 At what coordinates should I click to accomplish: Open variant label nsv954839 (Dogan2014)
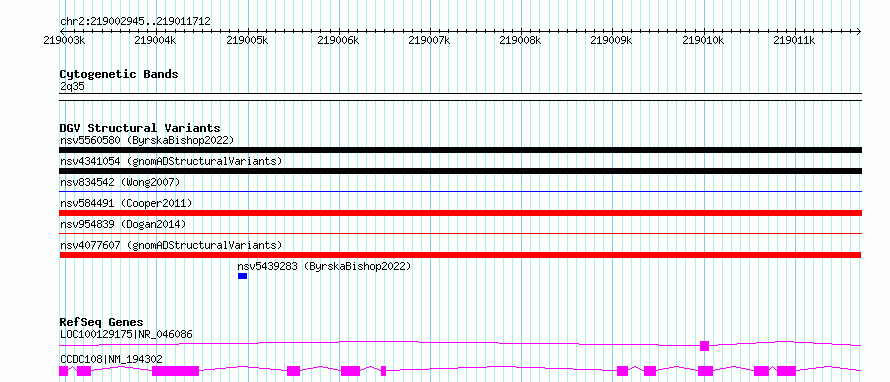123,224
